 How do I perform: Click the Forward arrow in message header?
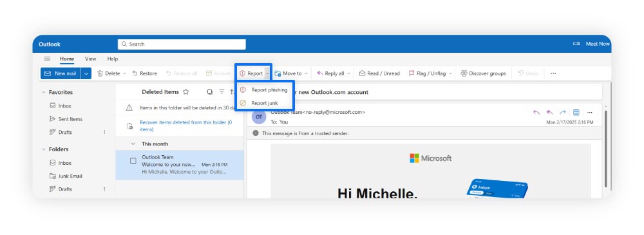point(563,112)
